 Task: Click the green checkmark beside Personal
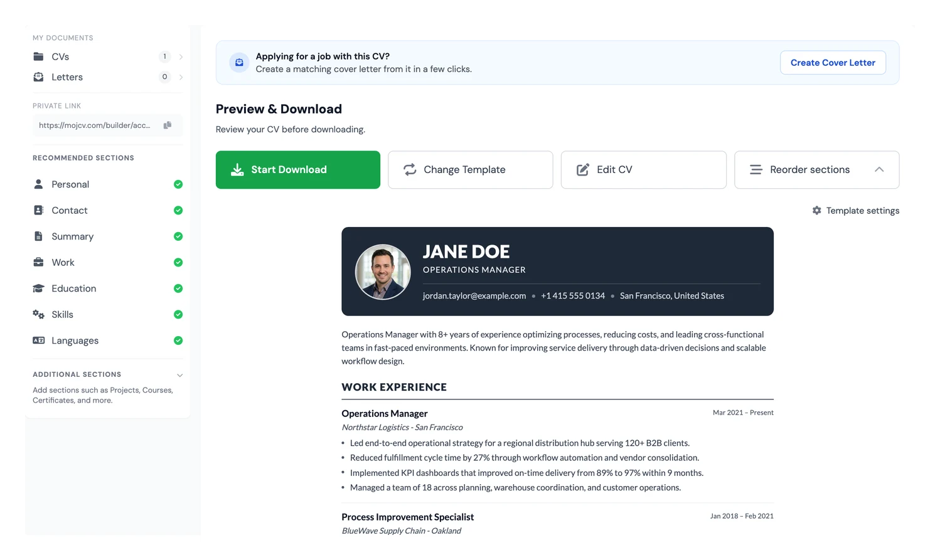[178, 184]
